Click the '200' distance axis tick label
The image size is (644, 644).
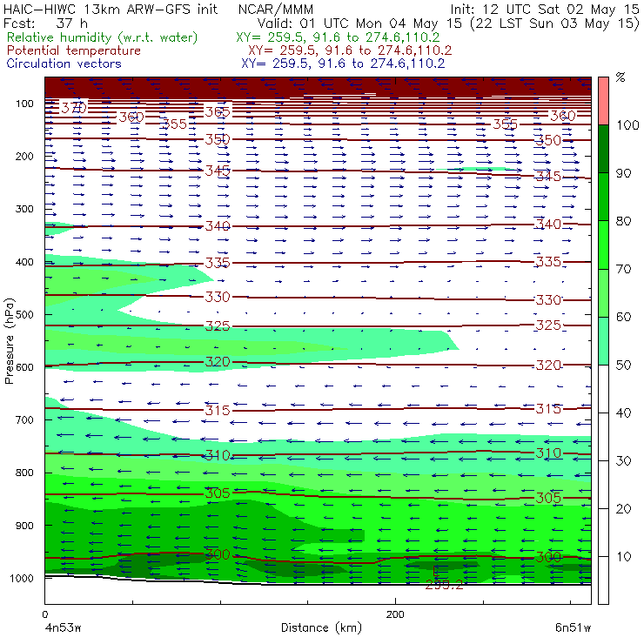(x=395, y=614)
